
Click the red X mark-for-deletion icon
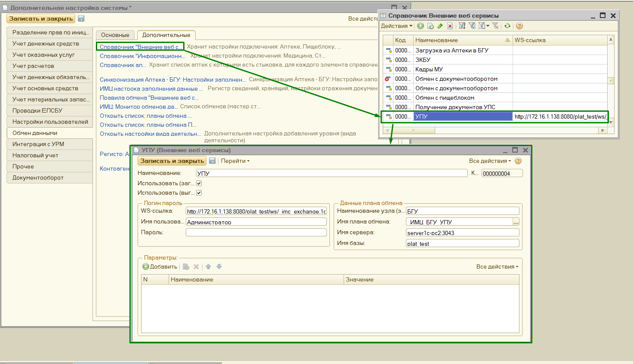coord(450,26)
